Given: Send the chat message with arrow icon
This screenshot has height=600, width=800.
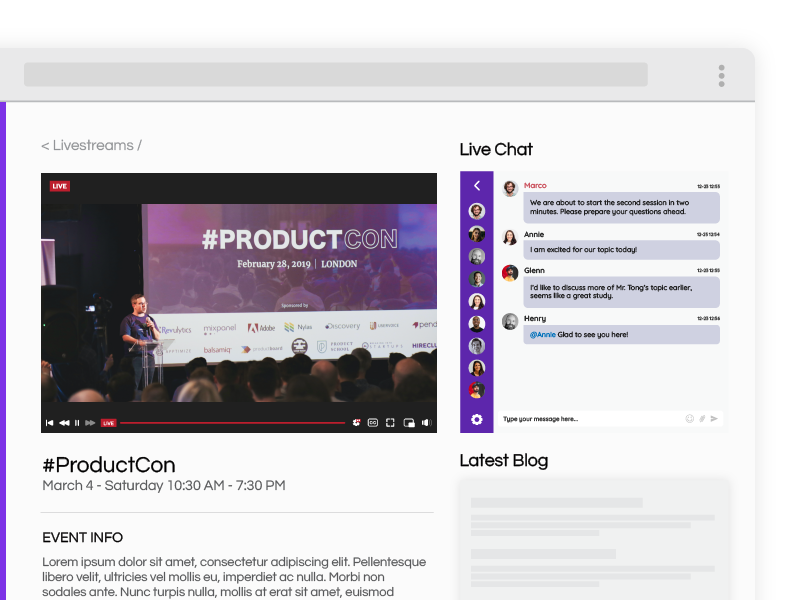Looking at the screenshot, I should 714,419.
